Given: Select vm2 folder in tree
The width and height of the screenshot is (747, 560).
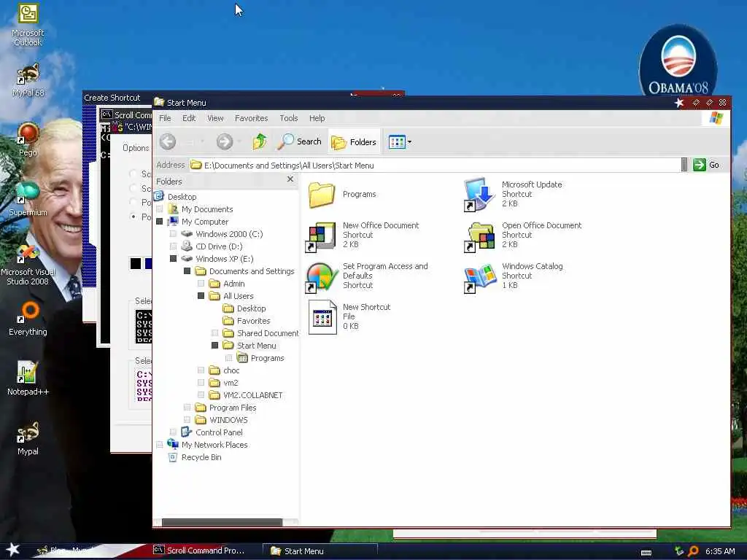Looking at the screenshot, I should [x=231, y=383].
